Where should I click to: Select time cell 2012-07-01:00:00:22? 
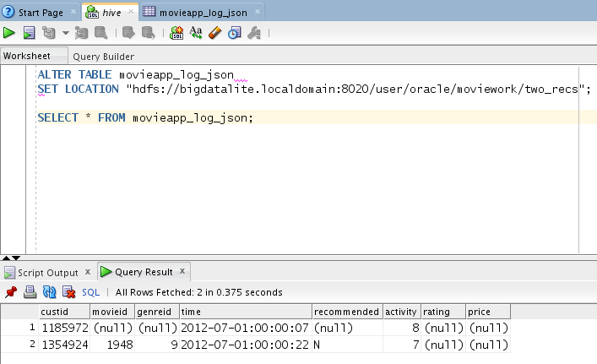coord(246,345)
